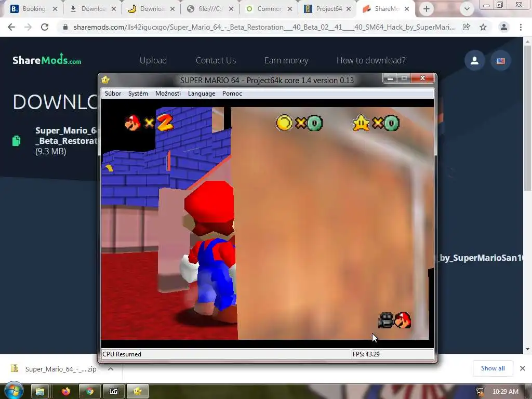The width and height of the screenshot is (532, 399).
Task: Open a new browser tab
Action: tap(426, 9)
